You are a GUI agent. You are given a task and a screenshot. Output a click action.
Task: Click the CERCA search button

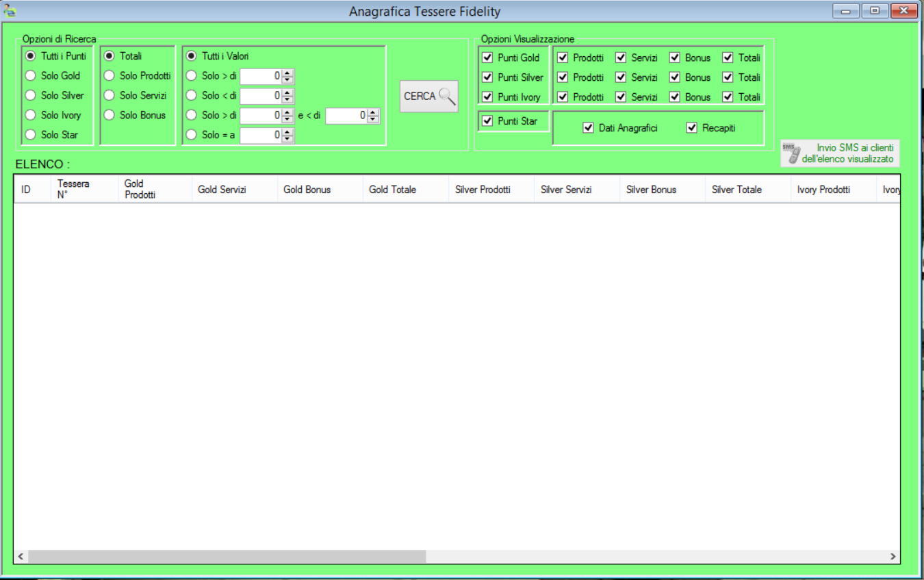point(429,96)
